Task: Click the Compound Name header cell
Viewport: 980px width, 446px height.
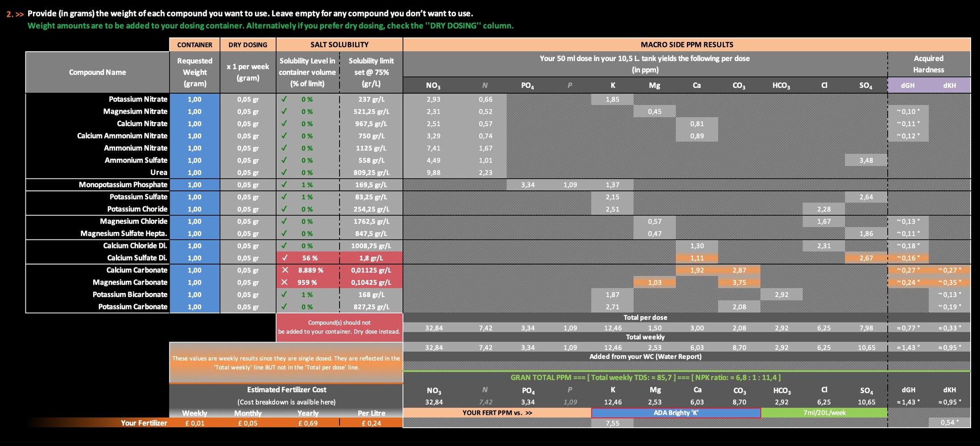Action: click(x=98, y=72)
